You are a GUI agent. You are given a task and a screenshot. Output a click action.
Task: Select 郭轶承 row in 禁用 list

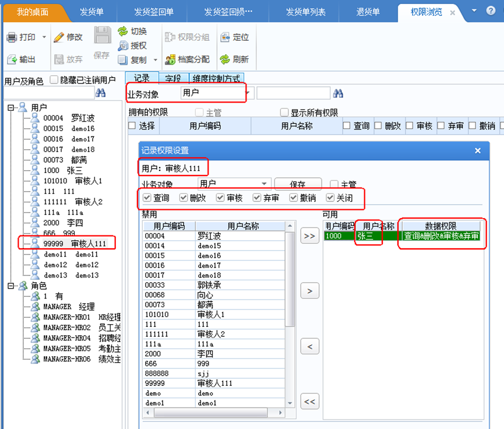point(214,285)
